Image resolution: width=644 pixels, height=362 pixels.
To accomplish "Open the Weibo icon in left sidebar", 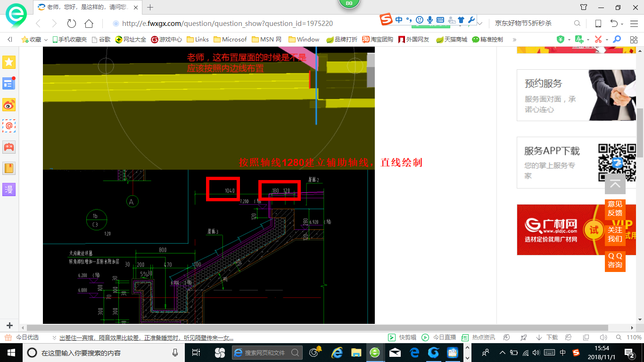I will pos(9,105).
